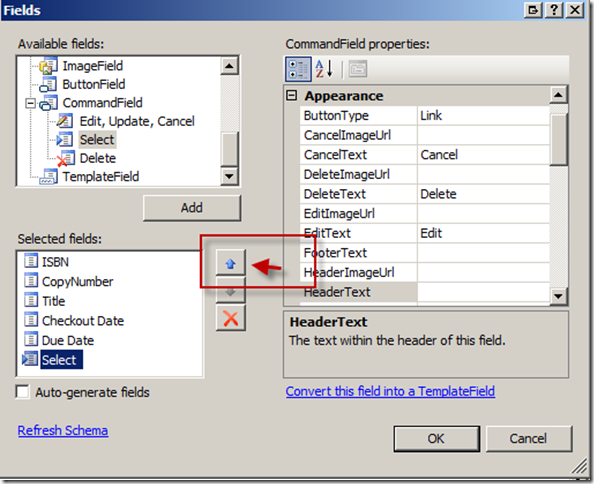Click the Add button
Screen dimensions: 594x484
192,208
